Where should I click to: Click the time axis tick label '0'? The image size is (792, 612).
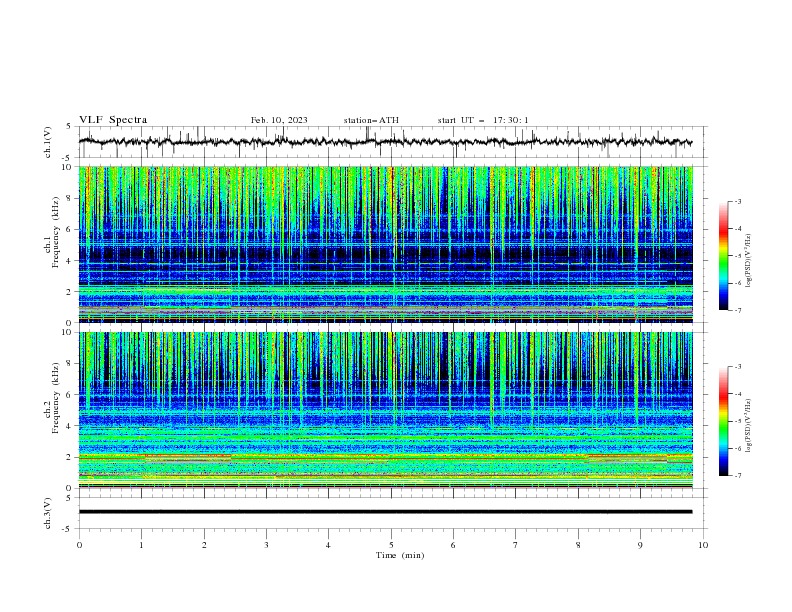pos(79,545)
